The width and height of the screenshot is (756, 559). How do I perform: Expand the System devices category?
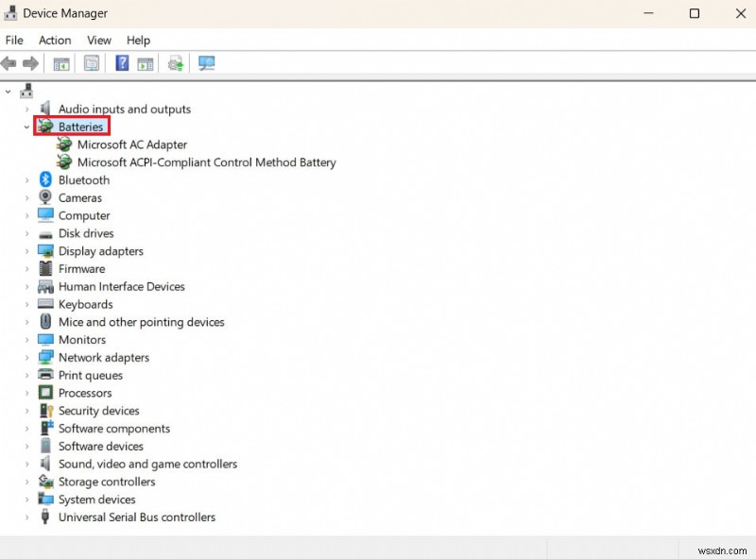pyautogui.click(x=26, y=500)
